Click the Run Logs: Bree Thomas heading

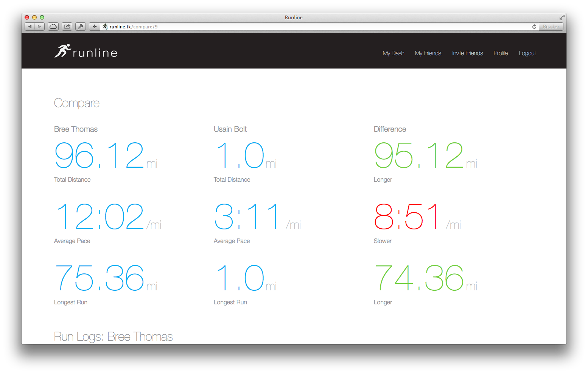click(x=114, y=337)
